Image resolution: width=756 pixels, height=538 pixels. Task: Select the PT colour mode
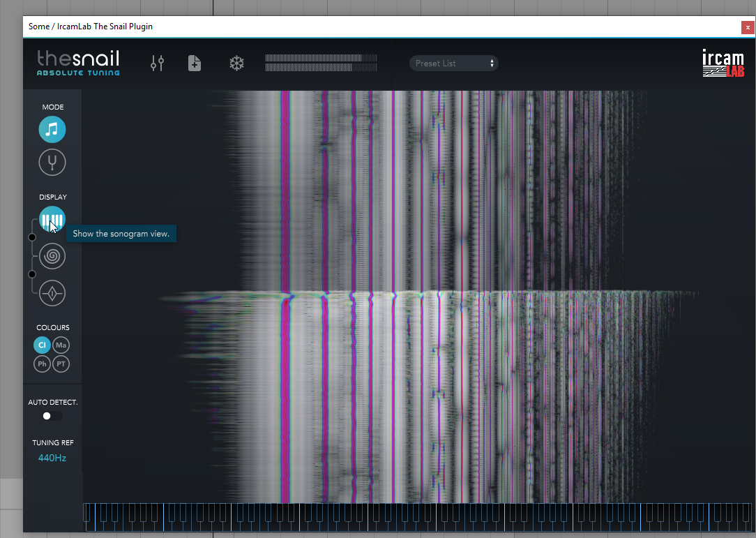[x=61, y=364]
